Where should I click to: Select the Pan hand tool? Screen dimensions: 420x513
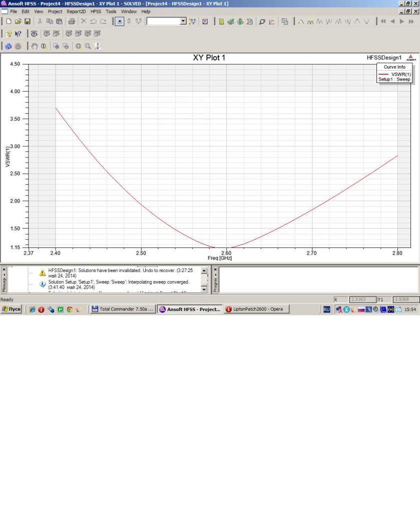35,46
